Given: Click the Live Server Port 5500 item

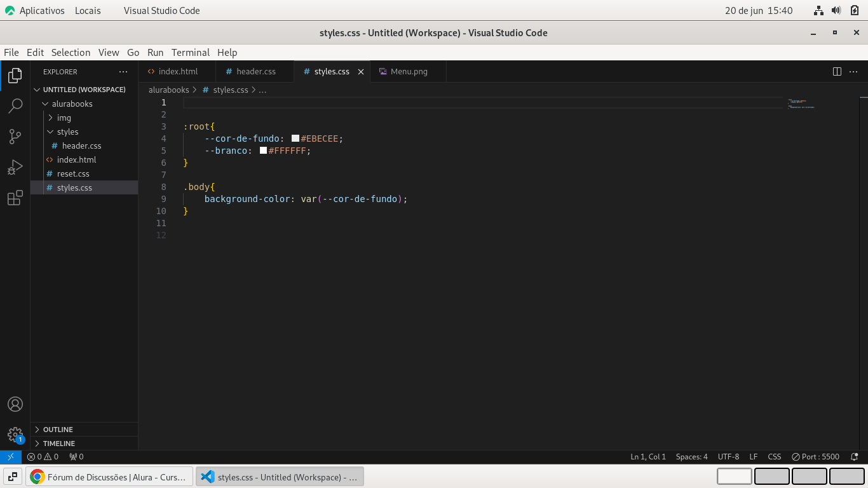Looking at the screenshot, I should coord(815,457).
